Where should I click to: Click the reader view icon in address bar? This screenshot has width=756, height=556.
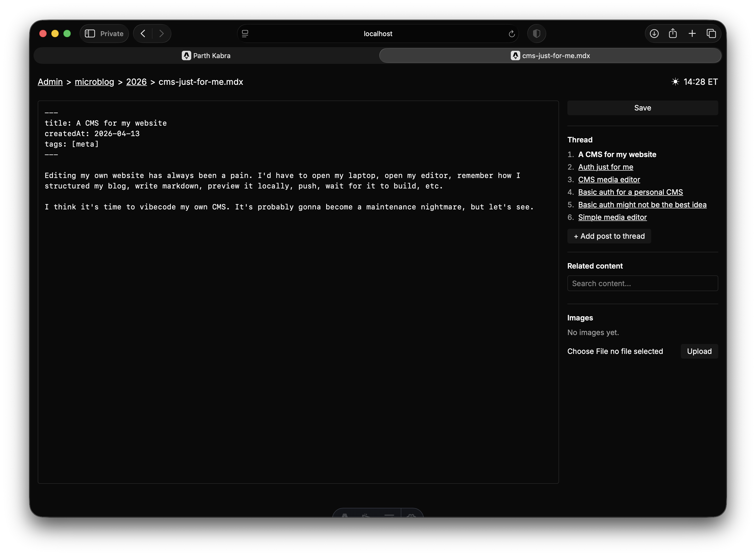(245, 34)
